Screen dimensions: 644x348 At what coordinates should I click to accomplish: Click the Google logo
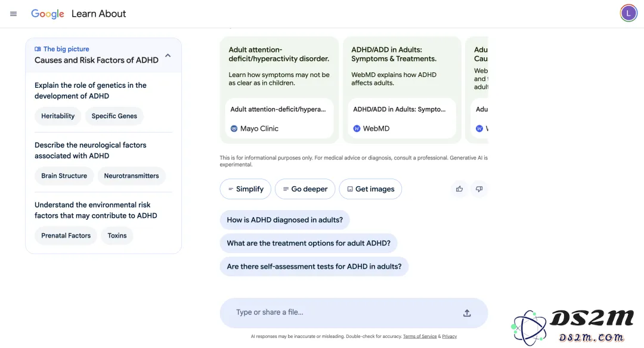pos(48,14)
